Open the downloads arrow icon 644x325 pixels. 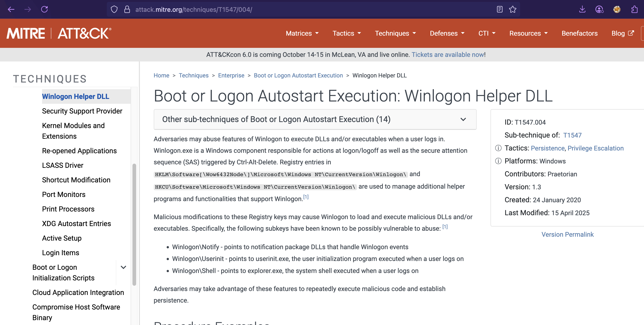582,9
